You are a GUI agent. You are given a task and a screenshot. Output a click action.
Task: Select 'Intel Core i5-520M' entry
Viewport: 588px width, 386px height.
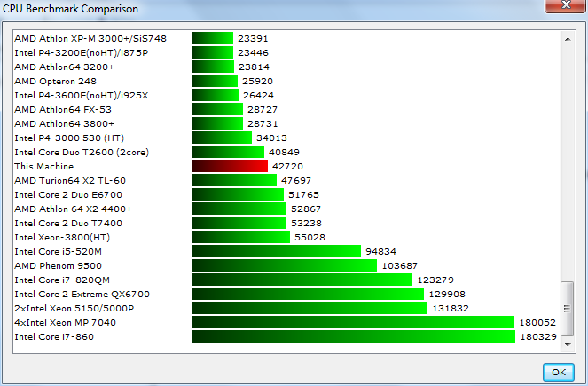point(59,251)
